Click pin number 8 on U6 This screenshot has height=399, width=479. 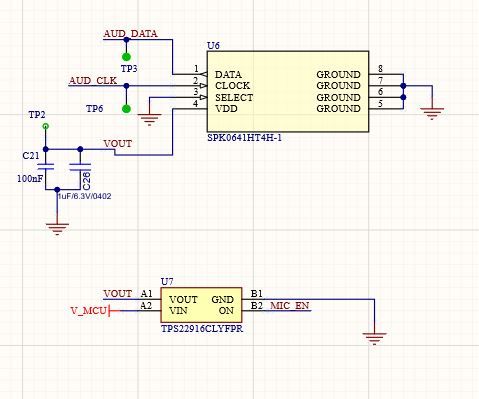coord(380,69)
